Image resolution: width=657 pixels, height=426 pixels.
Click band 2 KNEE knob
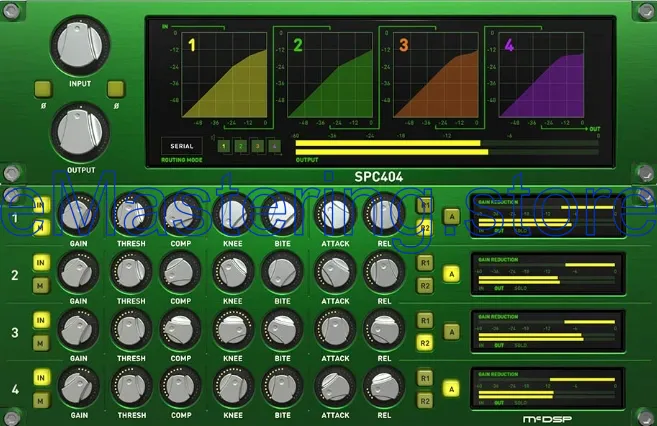(233, 272)
